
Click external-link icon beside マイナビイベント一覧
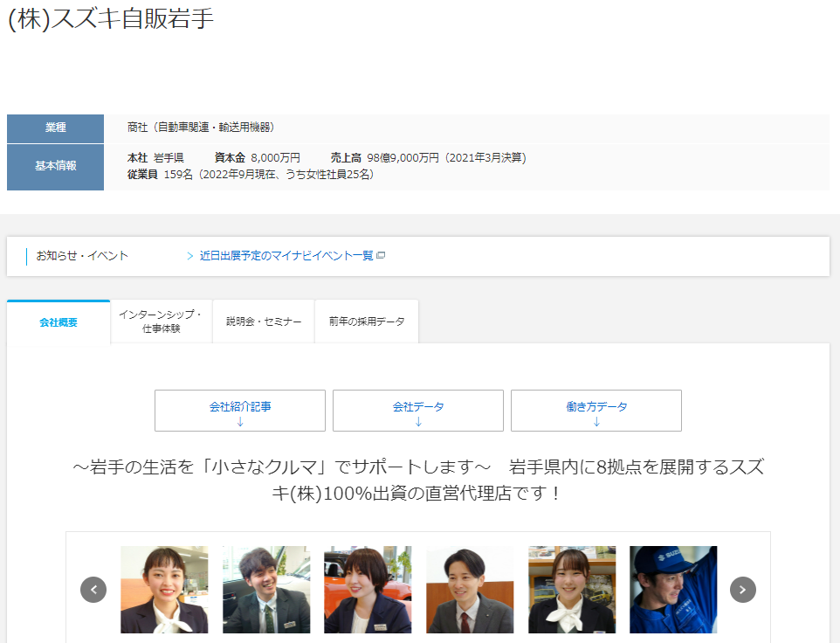381,256
